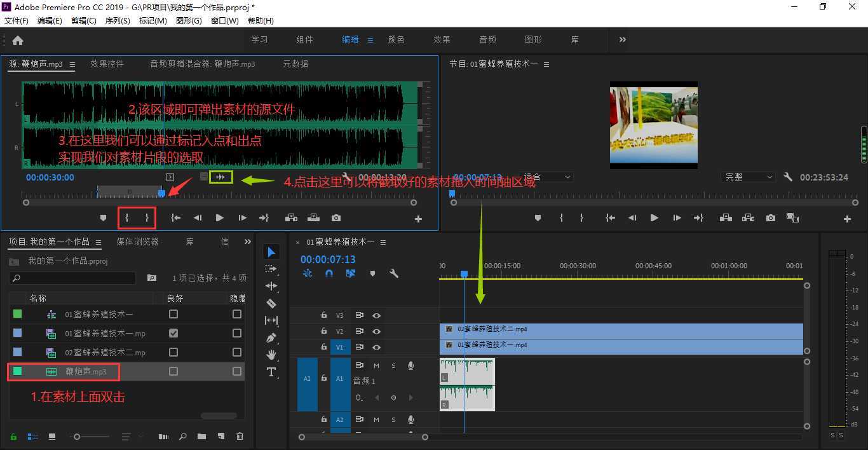Open the Project panel menu

[98, 242]
